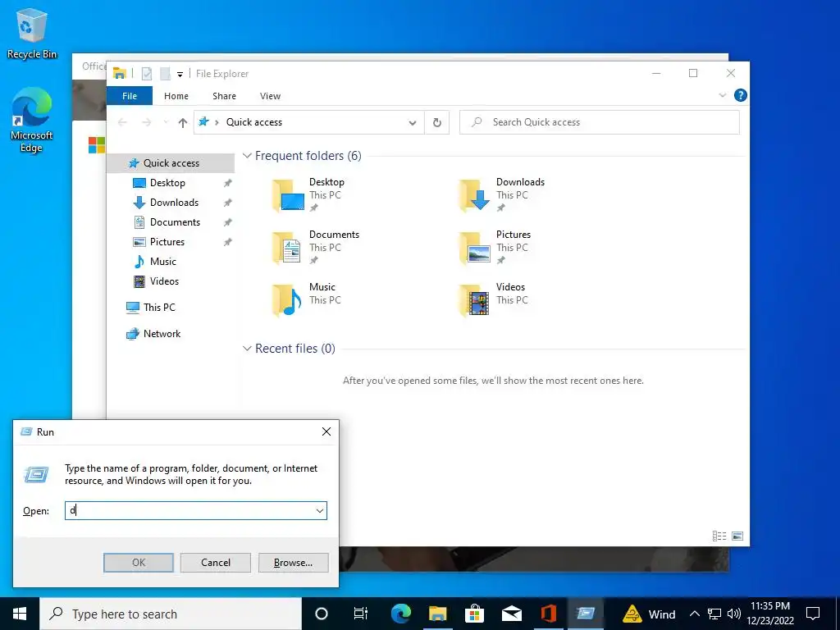Collapse the Frequent folders section
Screen dimensions: 840x630
247,155
